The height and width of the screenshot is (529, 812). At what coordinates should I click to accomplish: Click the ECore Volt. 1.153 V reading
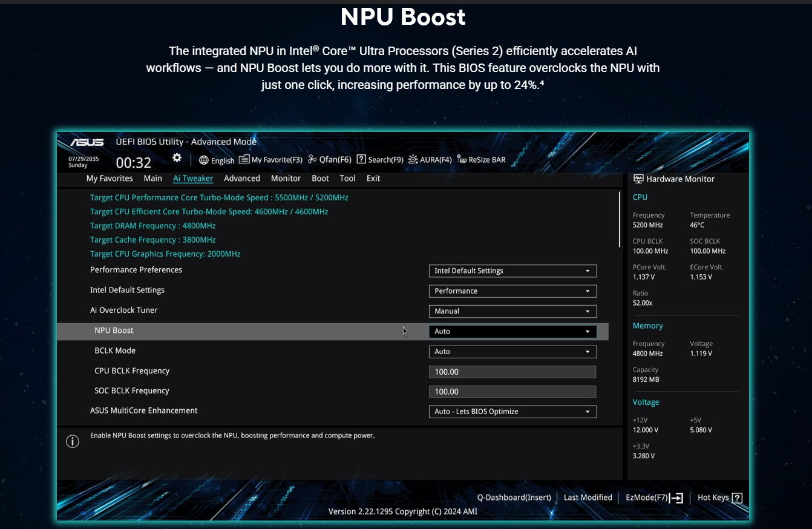[707, 272]
